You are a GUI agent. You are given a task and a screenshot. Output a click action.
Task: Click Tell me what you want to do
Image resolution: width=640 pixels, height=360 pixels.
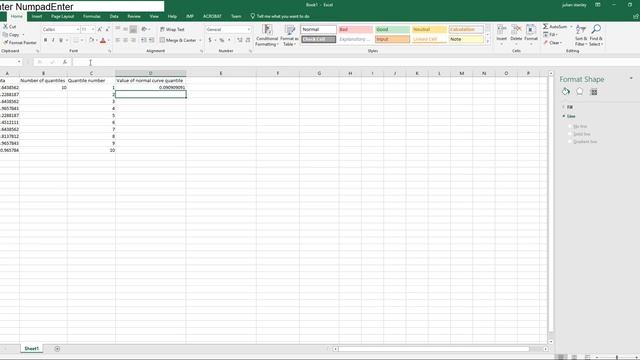point(280,16)
